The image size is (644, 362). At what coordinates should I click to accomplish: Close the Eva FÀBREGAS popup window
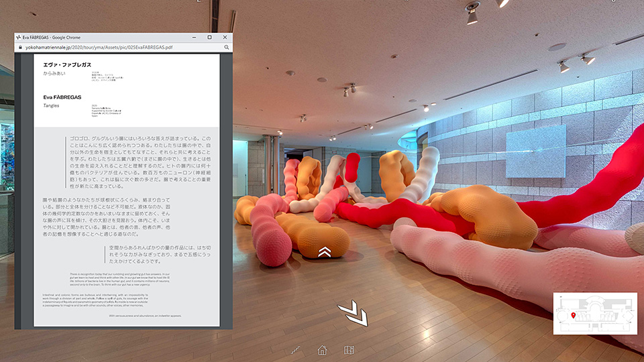[x=225, y=38]
